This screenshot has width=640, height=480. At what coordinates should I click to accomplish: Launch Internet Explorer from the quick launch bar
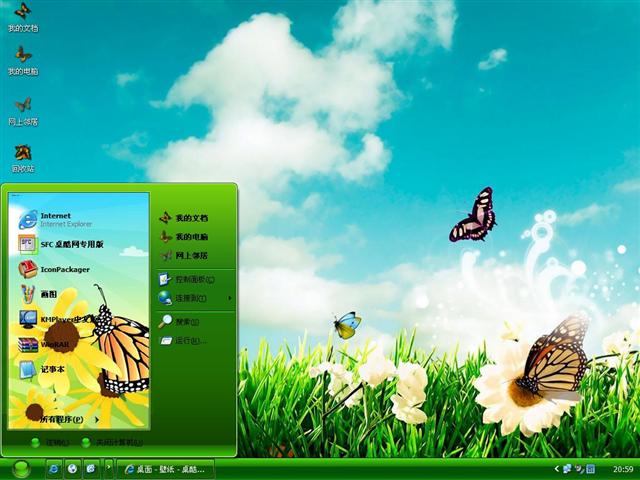coord(53,469)
